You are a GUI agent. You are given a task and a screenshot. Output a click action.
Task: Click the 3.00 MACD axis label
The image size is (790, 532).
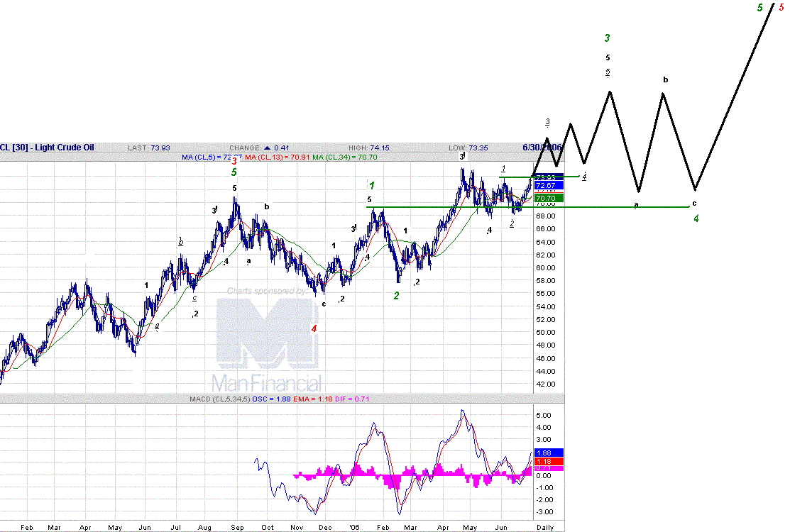click(x=544, y=440)
